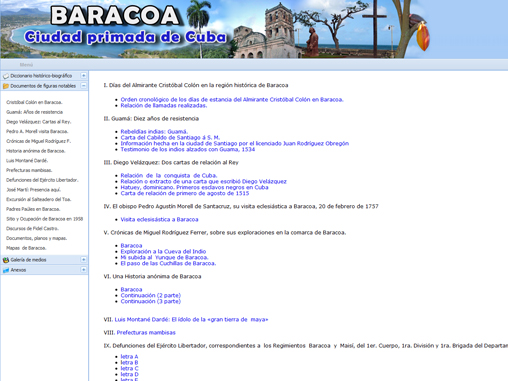The width and height of the screenshot is (508, 381).
Task: Open Mapas de Baracoa sidebar entry
Action: tap(26, 248)
